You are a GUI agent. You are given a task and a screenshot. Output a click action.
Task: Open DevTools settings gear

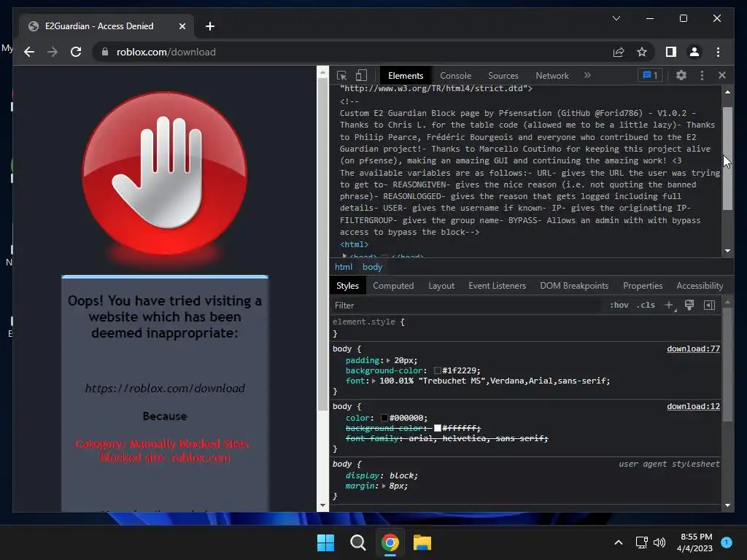click(x=681, y=75)
